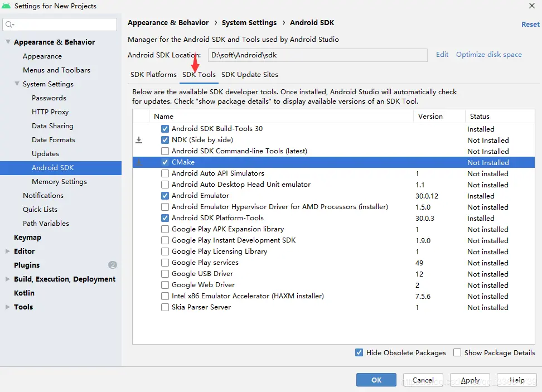Enable Show Package Details checkbox
The image size is (542, 392).
[457, 352]
